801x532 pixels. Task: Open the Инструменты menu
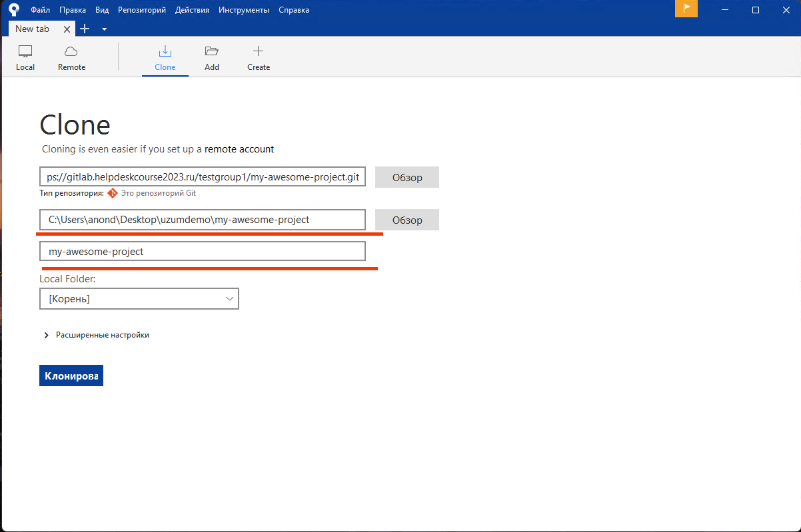click(244, 10)
